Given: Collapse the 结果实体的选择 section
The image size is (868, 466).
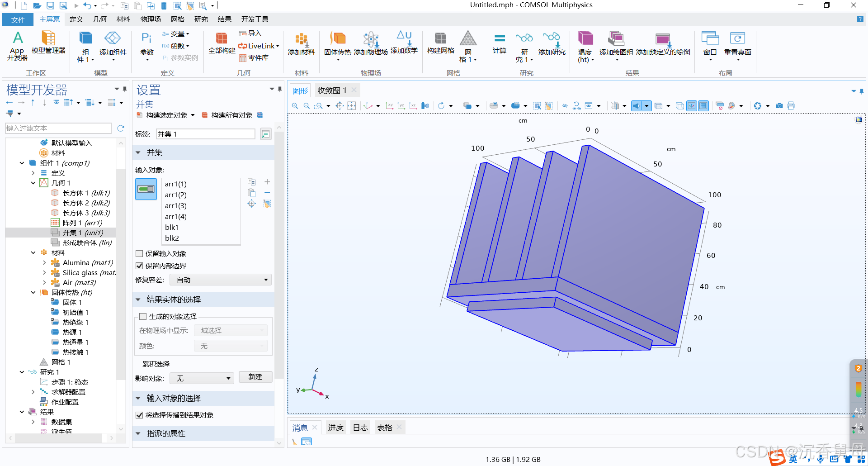Looking at the screenshot, I should 138,300.
